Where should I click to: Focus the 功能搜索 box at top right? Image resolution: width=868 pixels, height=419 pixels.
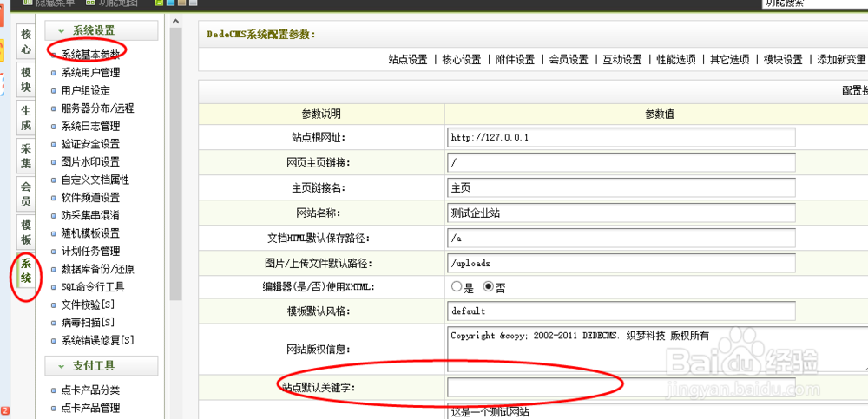[x=815, y=3]
